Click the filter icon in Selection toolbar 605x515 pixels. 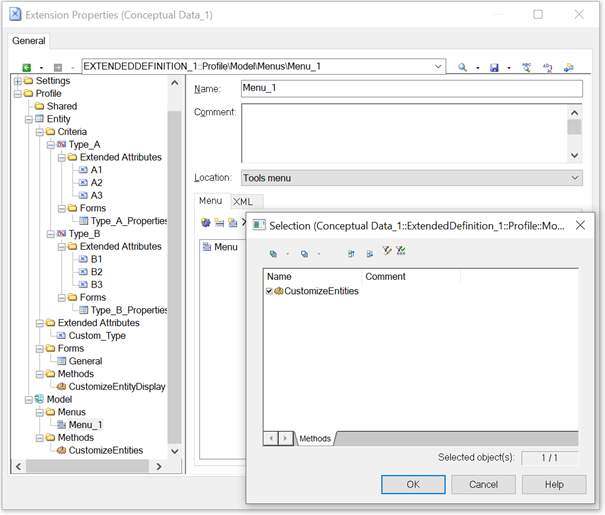386,252
